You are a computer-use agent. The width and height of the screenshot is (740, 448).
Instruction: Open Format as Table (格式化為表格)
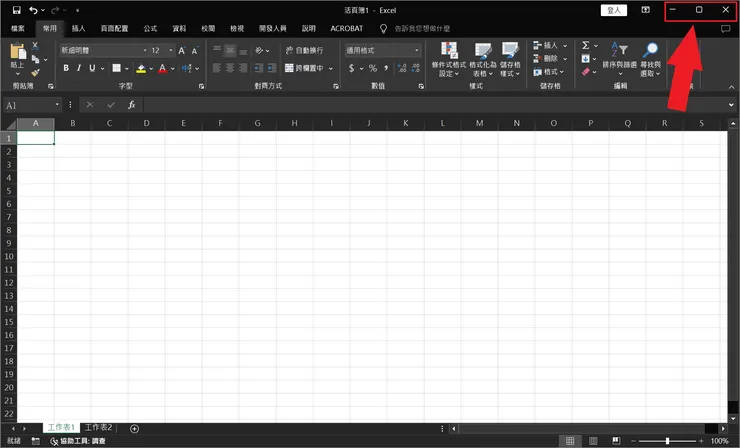click(x=482, y=59)
